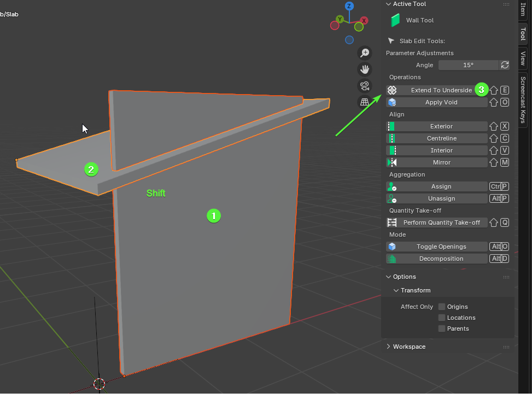Click the Decomposition icon
This screenshot has height=410, width=532.
(x=392, y=259)
